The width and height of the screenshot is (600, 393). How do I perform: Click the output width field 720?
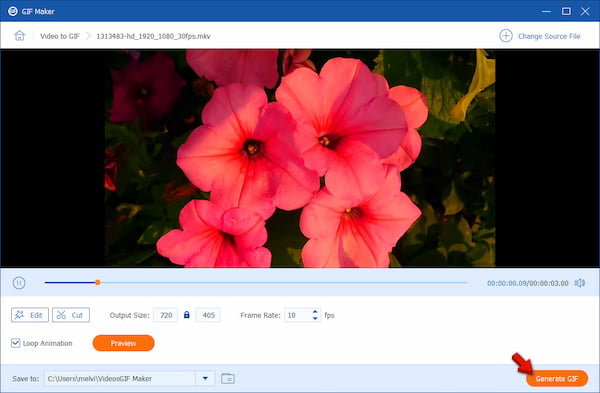point(165,315)
